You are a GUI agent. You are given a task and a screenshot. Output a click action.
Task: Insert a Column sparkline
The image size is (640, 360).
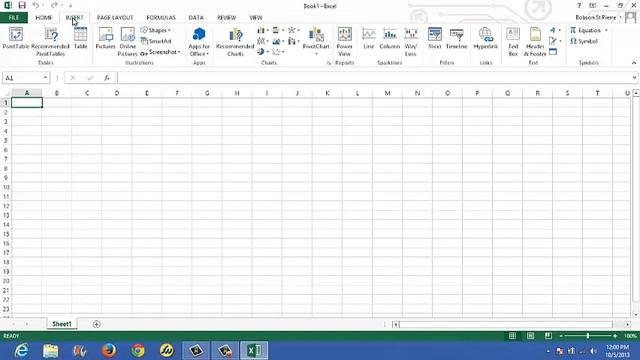(390, 38)
